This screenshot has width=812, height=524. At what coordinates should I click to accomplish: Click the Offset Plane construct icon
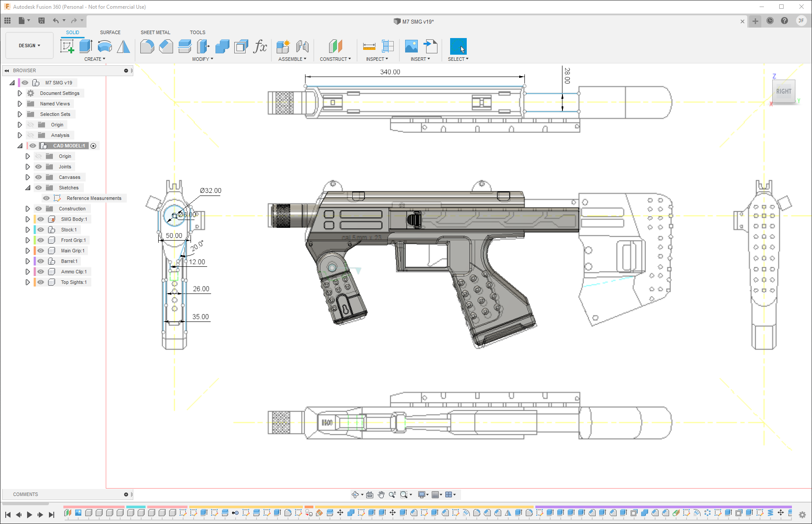335,46
